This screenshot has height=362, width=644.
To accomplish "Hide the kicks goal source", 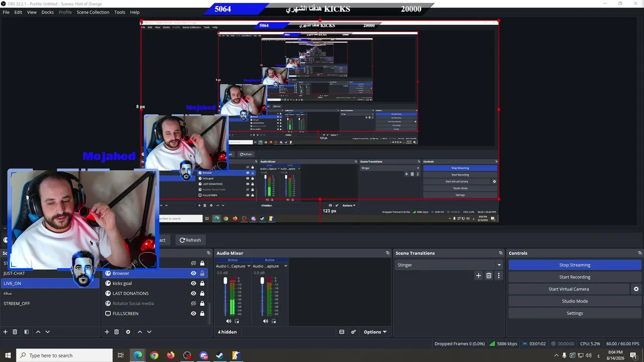I will coord(193,284).
